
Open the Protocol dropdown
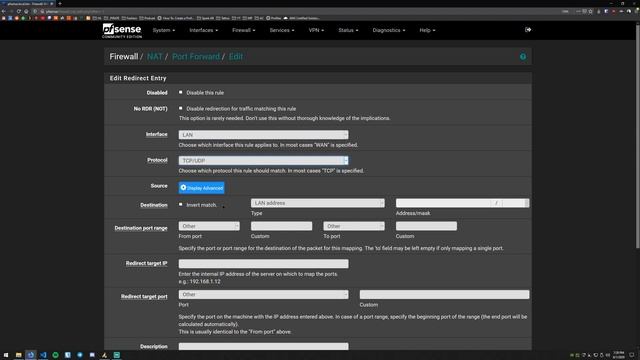click(x=263, y=160)
